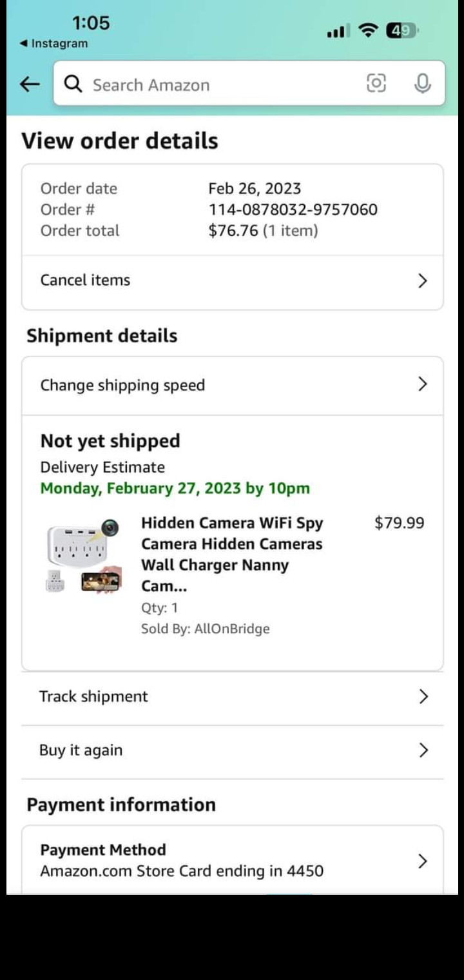Open Track shipment
Viewport: 464px width, 980px height.
tap(232, 697)
